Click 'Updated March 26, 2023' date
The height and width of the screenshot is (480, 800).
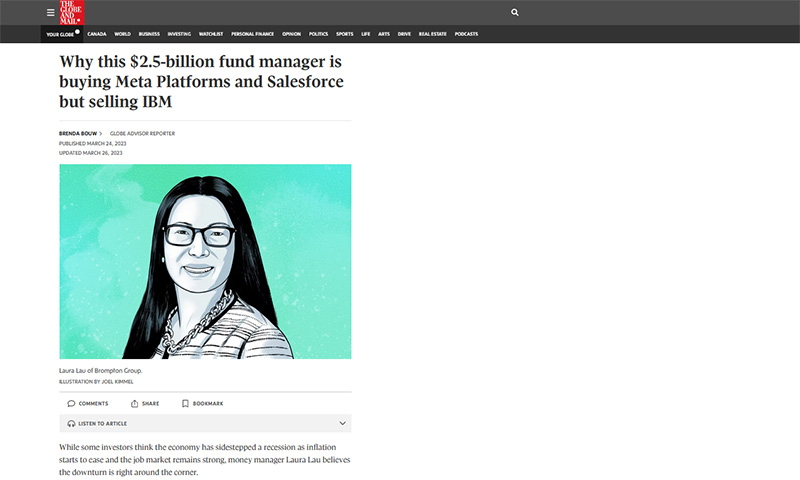[91, 153]
